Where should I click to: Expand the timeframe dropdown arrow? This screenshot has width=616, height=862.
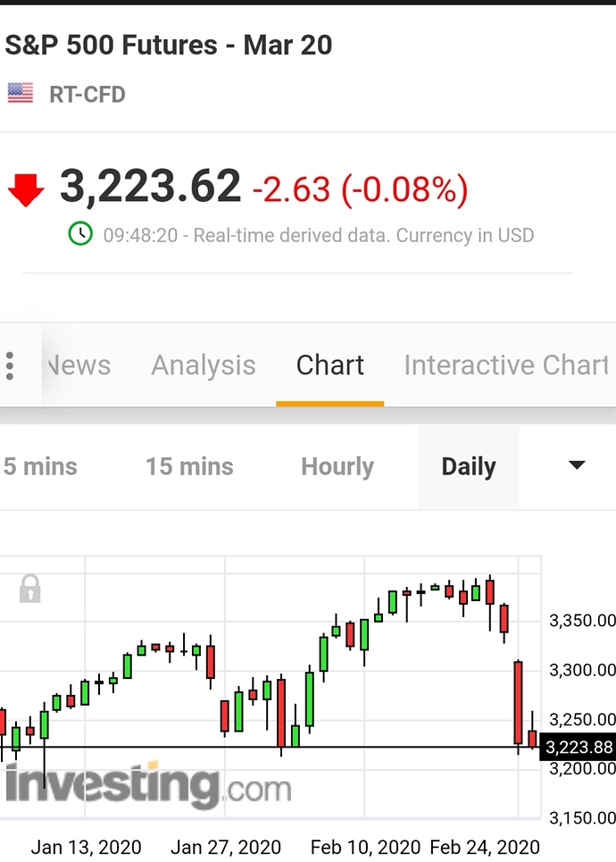pyautogui.click(x=577, y=465)
